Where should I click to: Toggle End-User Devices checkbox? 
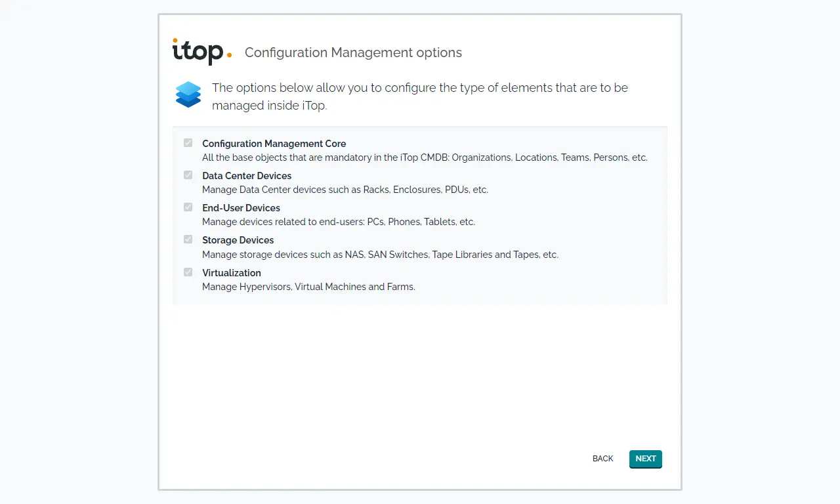pos(188,207)
